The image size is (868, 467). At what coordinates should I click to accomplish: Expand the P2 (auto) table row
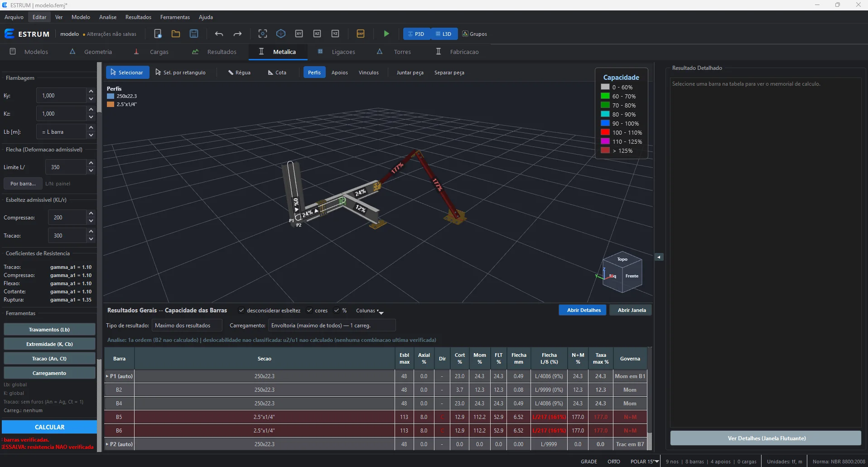107,444
